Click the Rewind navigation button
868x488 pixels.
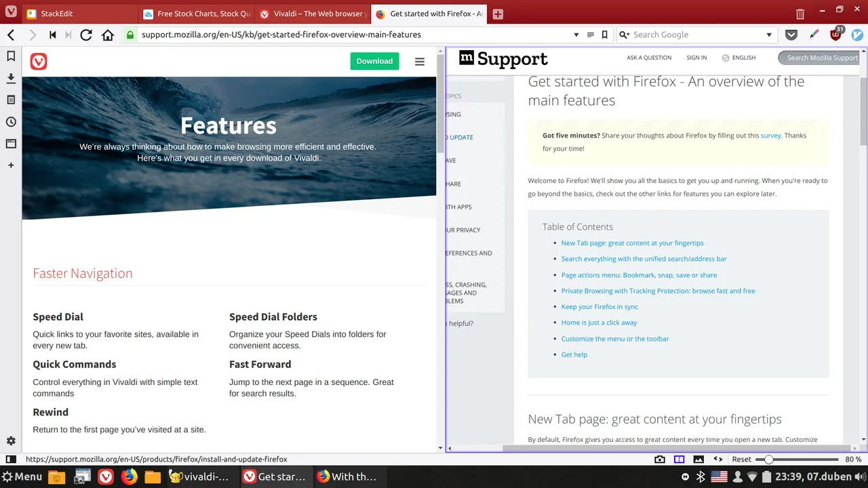52,35
